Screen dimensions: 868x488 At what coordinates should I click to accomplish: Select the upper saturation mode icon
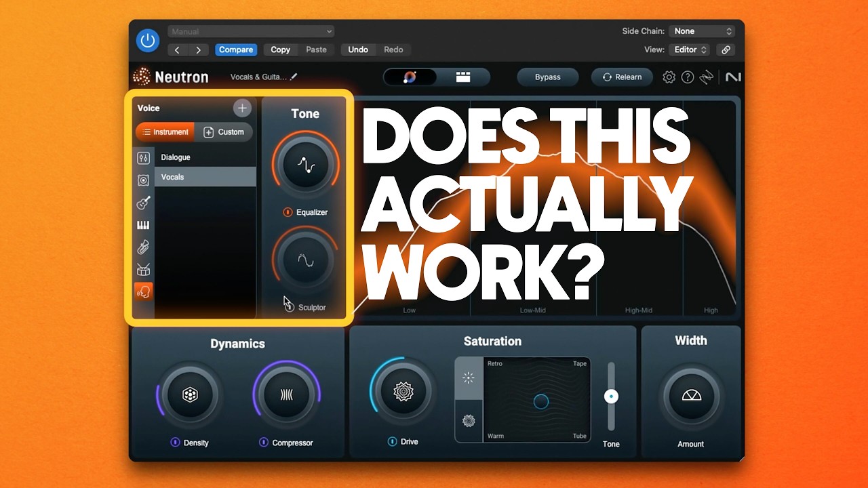(469, 378)
